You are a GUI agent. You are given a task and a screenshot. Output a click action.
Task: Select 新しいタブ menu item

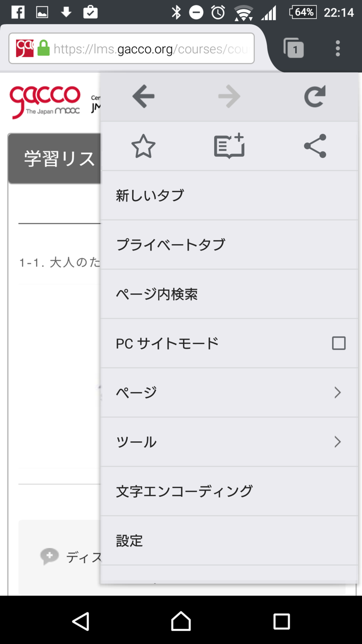(229, 195)
